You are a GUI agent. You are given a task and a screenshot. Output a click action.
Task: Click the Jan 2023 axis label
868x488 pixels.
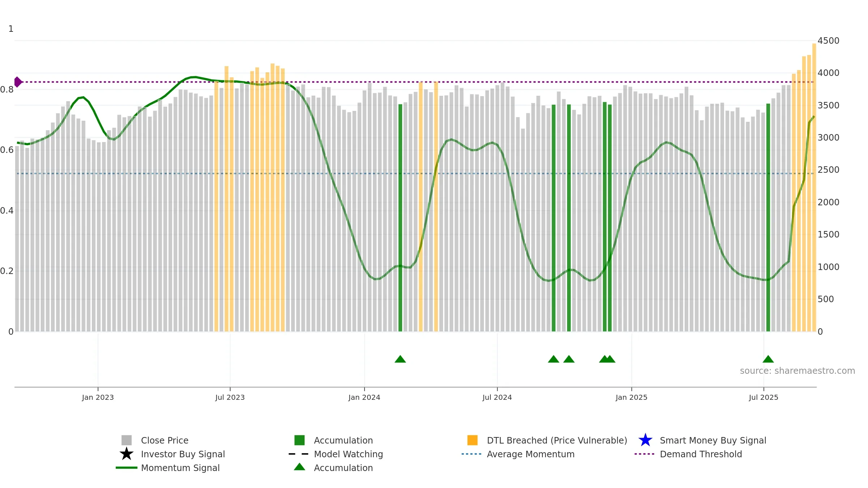click(98, 398)
